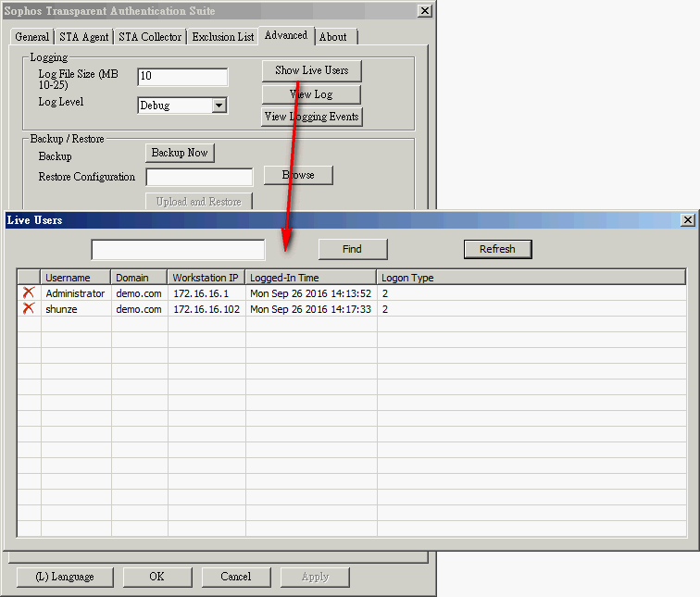700x597 pixels.
Task: Switch to the STA Agent tab
Action: (x=84, y=37)
